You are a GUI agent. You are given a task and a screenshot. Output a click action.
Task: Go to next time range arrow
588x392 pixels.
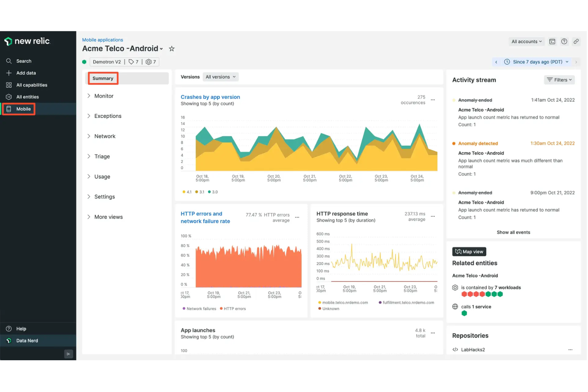(576, 62)
